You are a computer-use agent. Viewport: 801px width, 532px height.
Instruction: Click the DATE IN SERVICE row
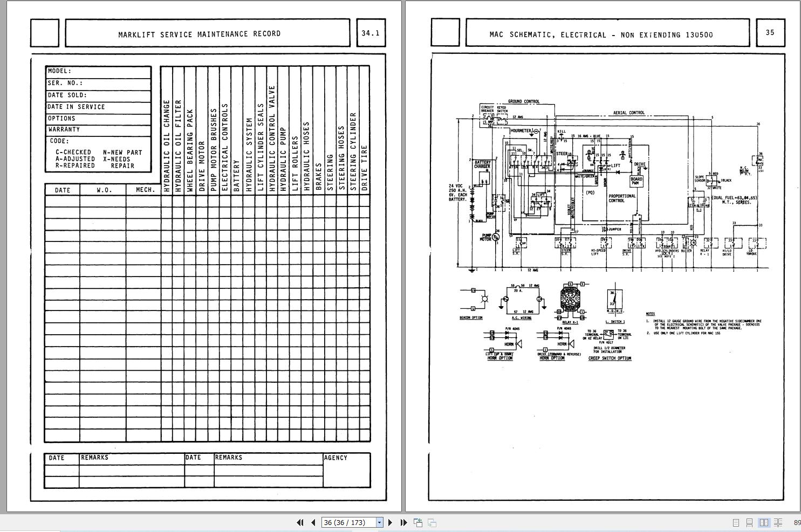click(x=98, y=107)
